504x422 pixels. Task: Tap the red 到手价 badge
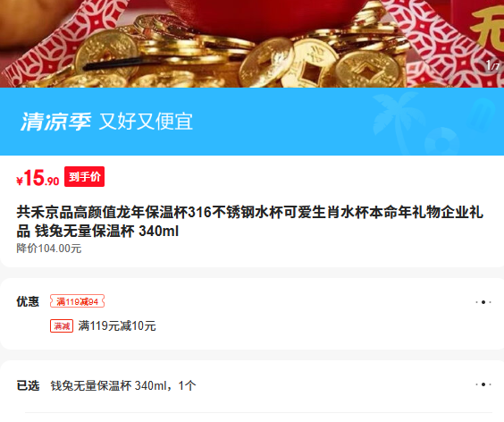[x=84, y=177]
